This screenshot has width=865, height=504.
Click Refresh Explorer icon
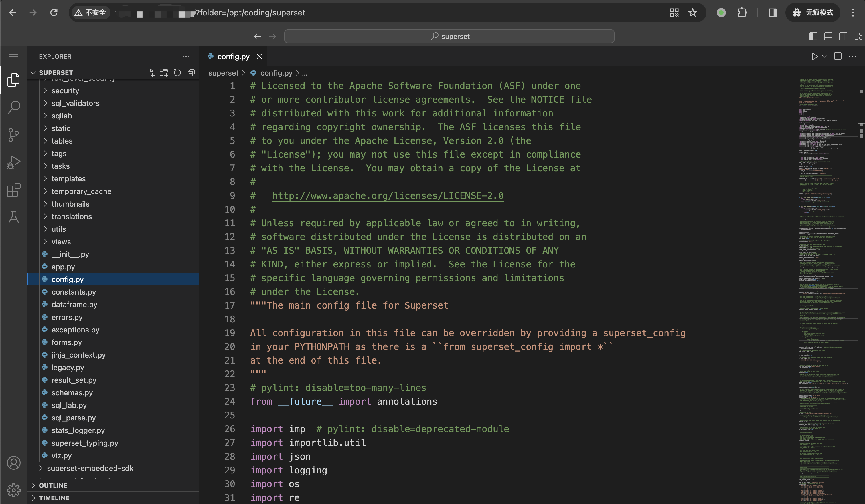177,73
